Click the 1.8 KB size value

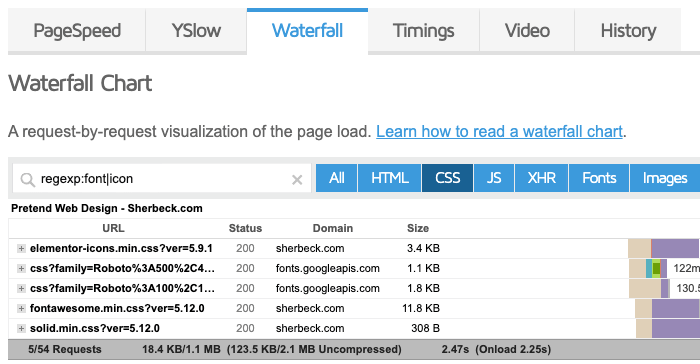[x=423, y=289]
